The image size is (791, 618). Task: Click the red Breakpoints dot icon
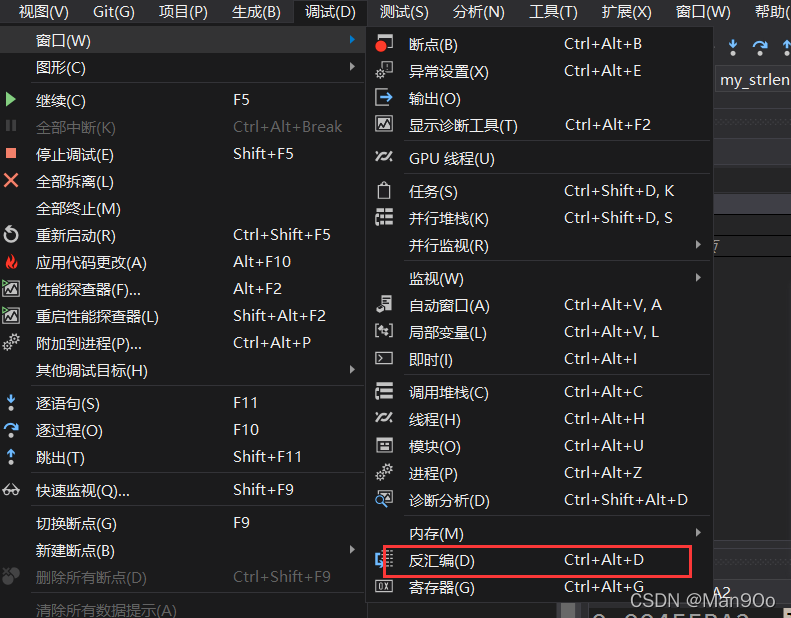[x=383, y=44]
